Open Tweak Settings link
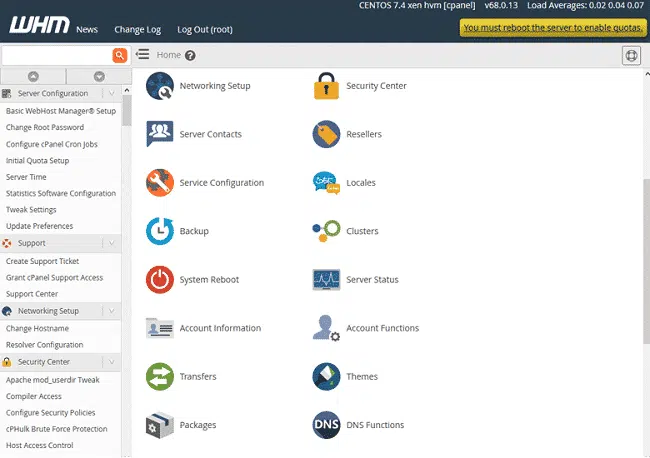The image size is (650, 458). coord(31,210)
